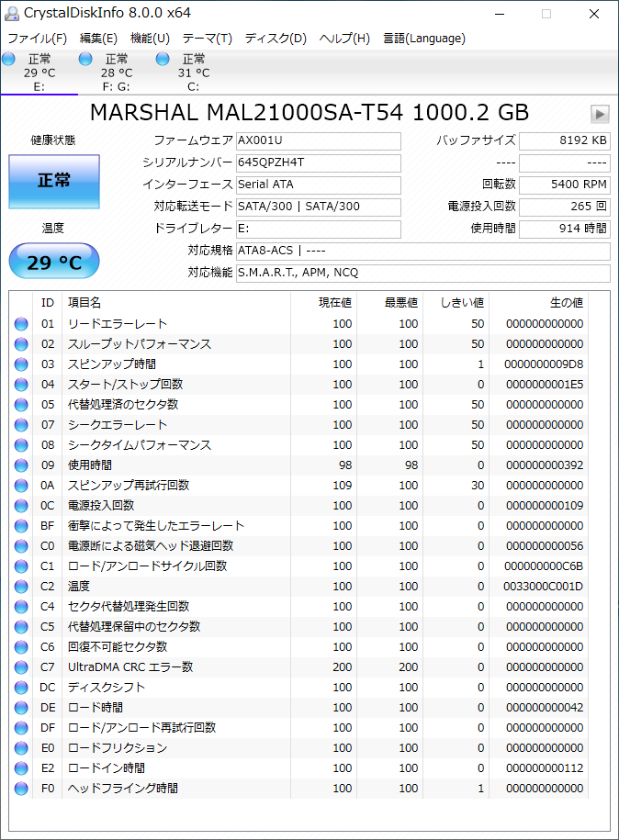
Task: Click status orb for ID C2 温度
Action: pyautogui.click(x=21, y=587)
